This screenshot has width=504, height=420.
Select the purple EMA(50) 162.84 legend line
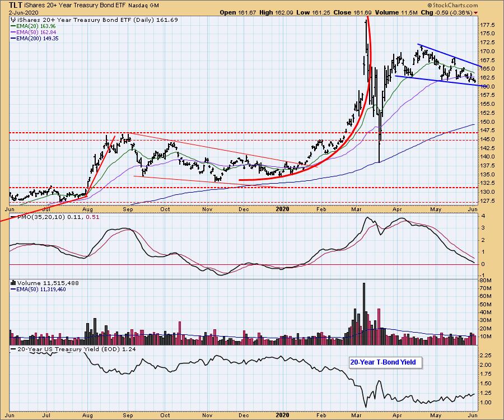(13, 32)
